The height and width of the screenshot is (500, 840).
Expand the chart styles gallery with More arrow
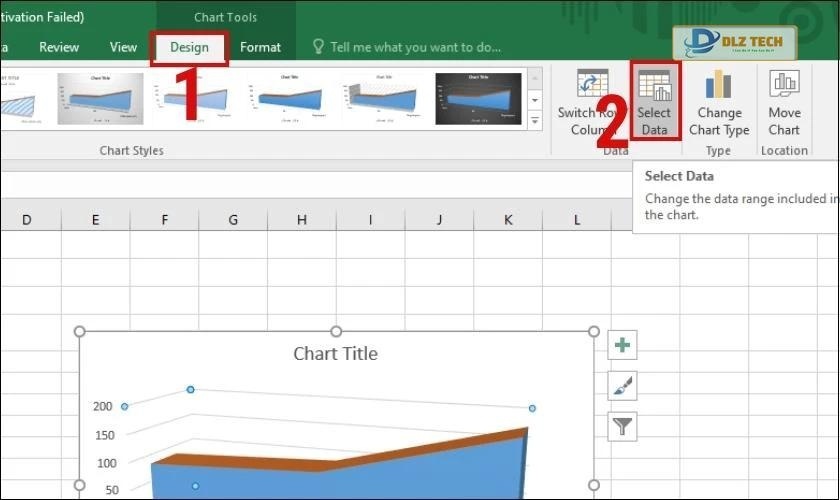[535, 122]
